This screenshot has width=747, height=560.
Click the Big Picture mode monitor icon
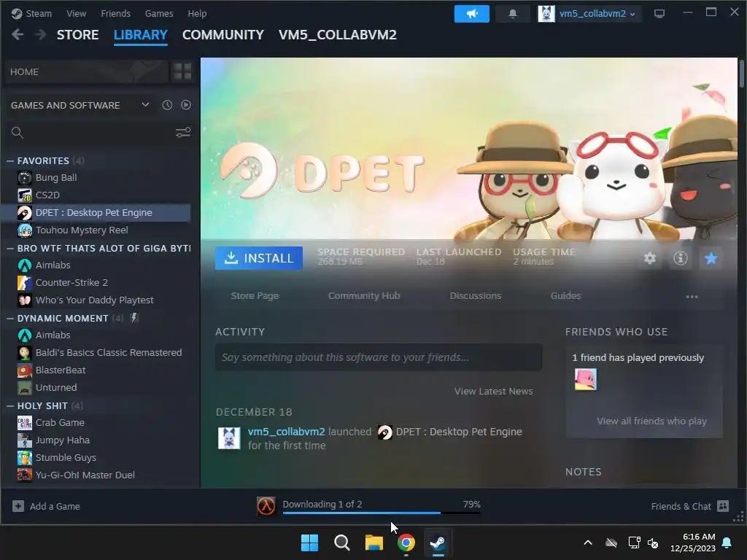click(x=659, y=13)
